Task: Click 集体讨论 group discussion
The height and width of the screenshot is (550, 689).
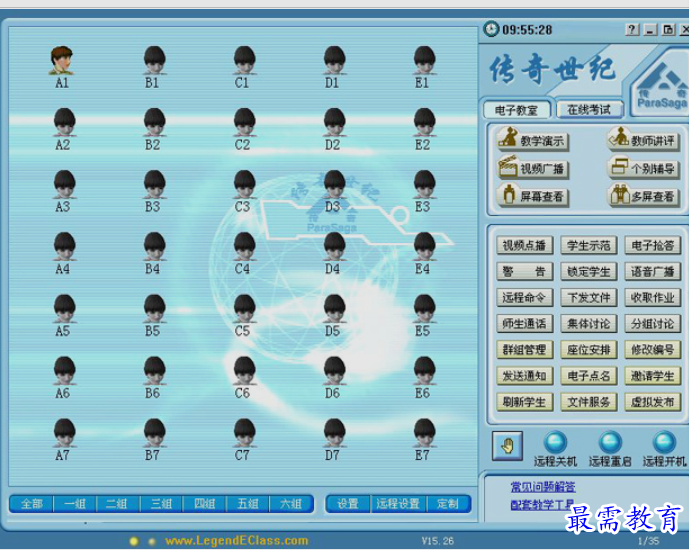Action: pos(589,324)
